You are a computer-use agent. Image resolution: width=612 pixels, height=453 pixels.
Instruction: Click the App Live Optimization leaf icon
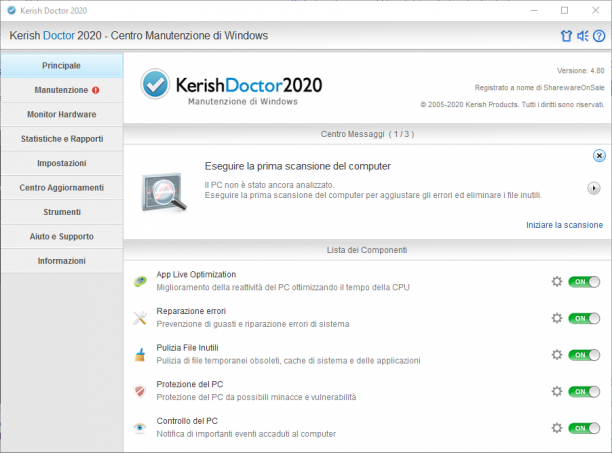(140, 281)
